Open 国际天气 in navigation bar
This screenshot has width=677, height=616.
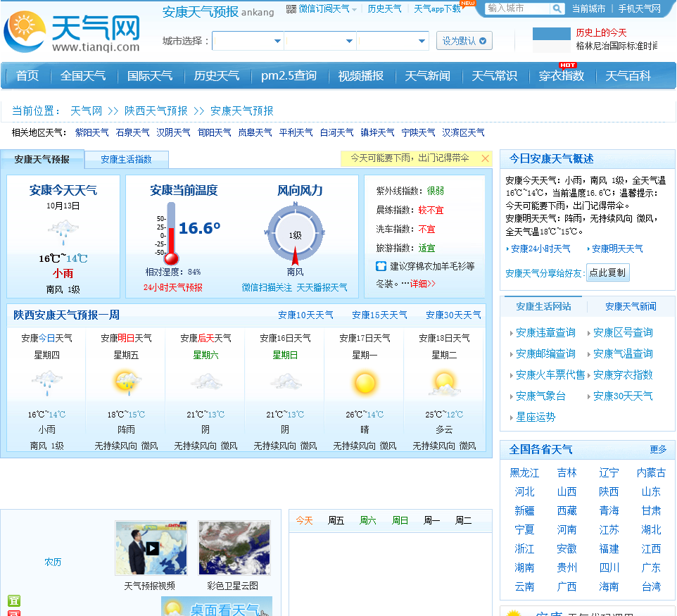click(x=150, y=76)
